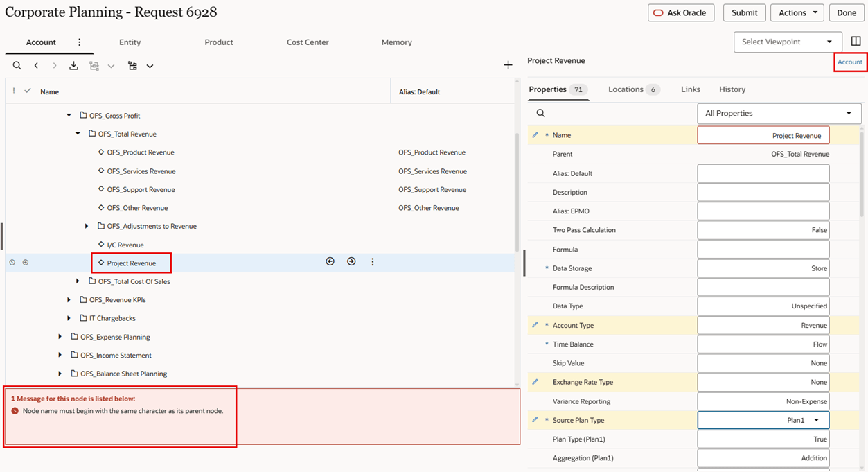The width and height of the screenshot is (868, 472).
Task: Click the red error icon in message panel
Action: [15, 411]
